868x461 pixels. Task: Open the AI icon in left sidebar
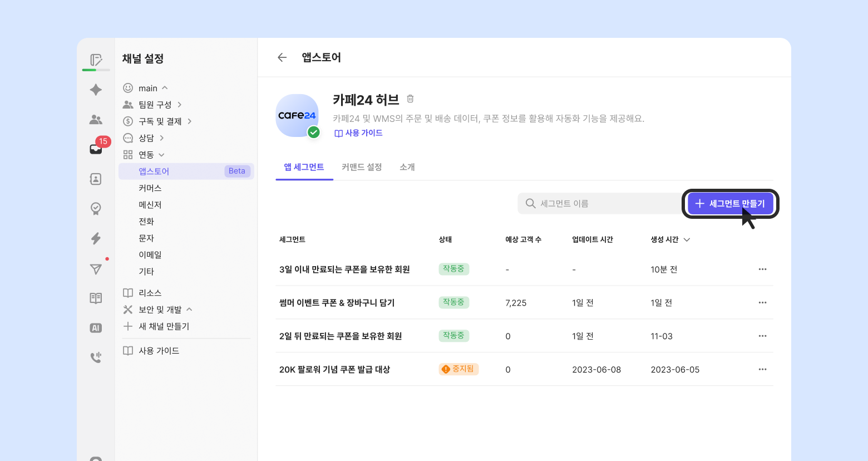[96, 328]
